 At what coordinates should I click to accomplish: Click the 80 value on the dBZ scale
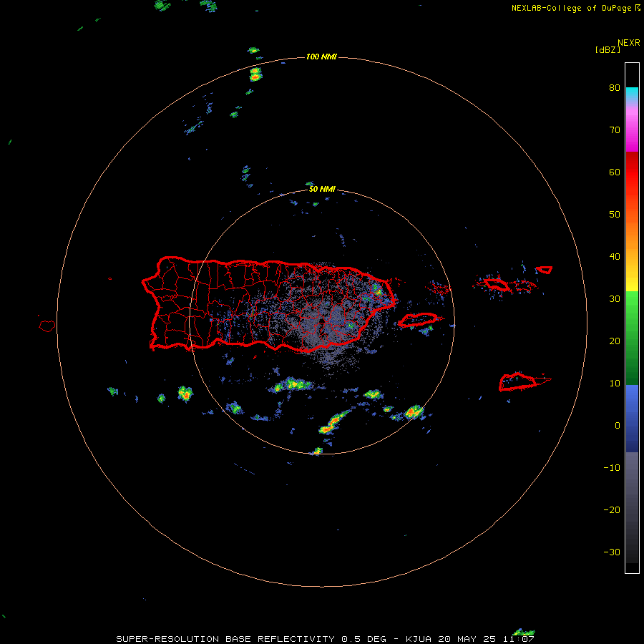coord(615,88)
